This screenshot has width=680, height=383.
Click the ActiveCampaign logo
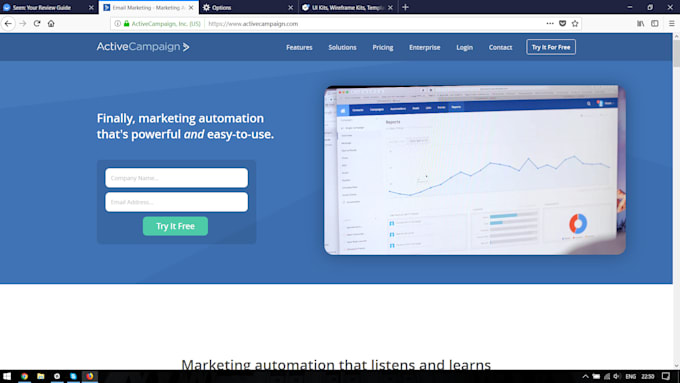coord(143,46)
